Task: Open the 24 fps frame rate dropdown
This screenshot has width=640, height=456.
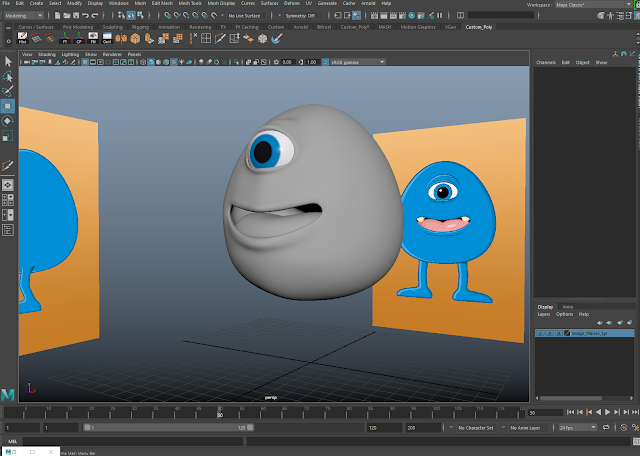Action: [x=578, y=427]
